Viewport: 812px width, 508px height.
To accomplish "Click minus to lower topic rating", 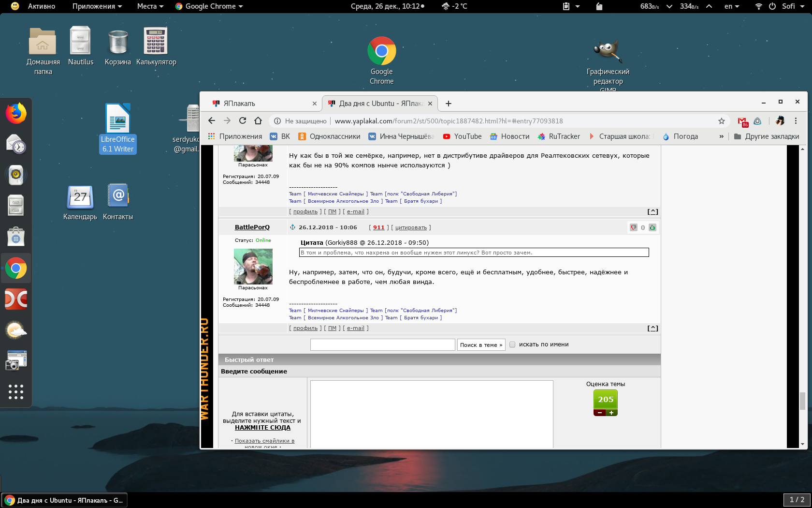I will 599,413.
